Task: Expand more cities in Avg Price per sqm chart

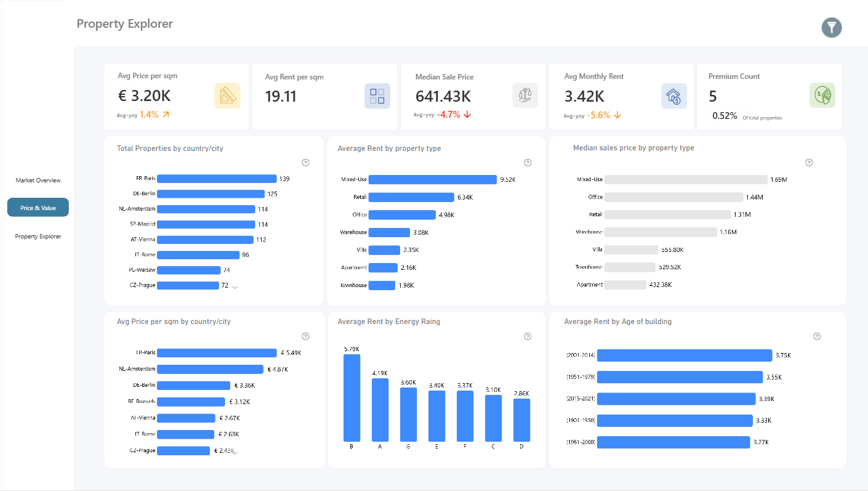Action: pos(235,452)
